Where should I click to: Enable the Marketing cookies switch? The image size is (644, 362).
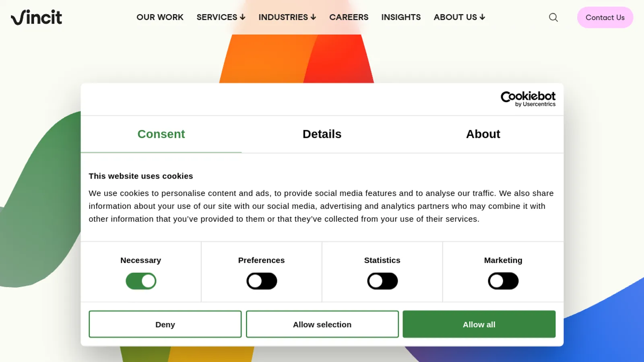point(503,281)
